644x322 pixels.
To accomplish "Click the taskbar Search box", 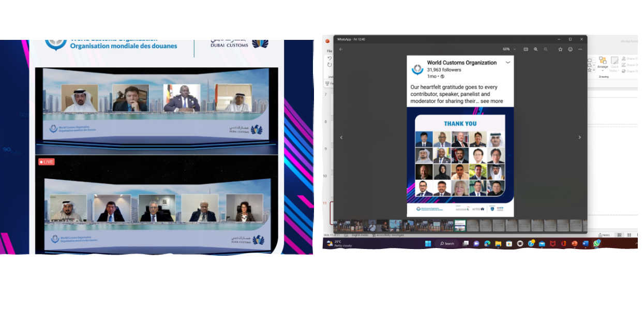I will (x=447, y=243).
